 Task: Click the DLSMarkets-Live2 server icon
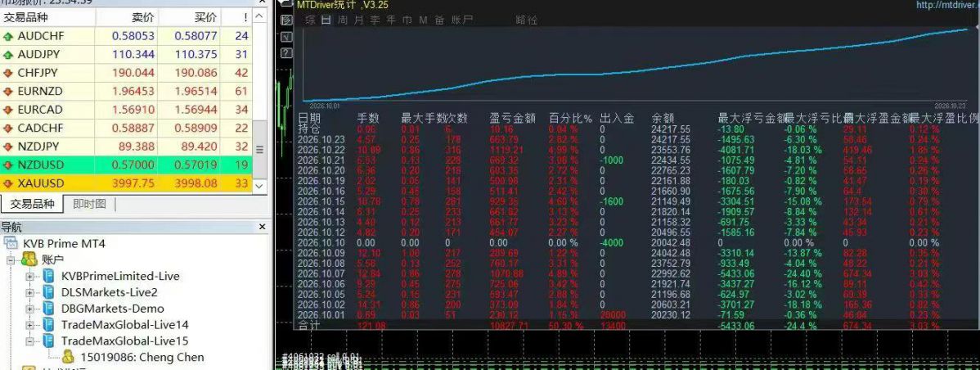48,292
